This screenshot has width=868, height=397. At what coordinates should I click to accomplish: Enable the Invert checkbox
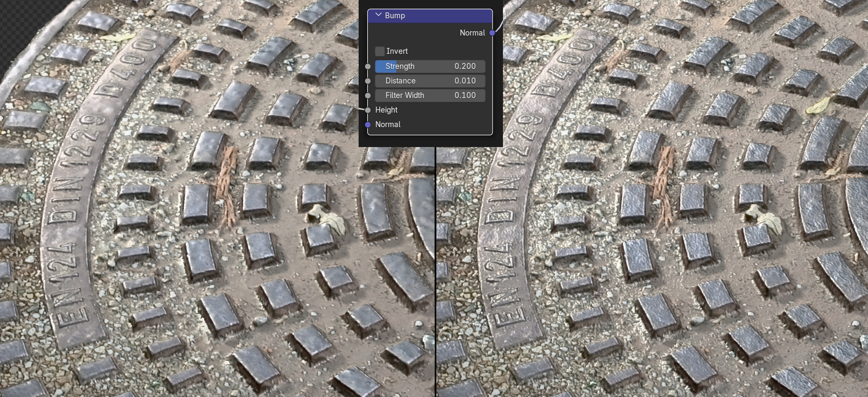click(x=380, y=51)
